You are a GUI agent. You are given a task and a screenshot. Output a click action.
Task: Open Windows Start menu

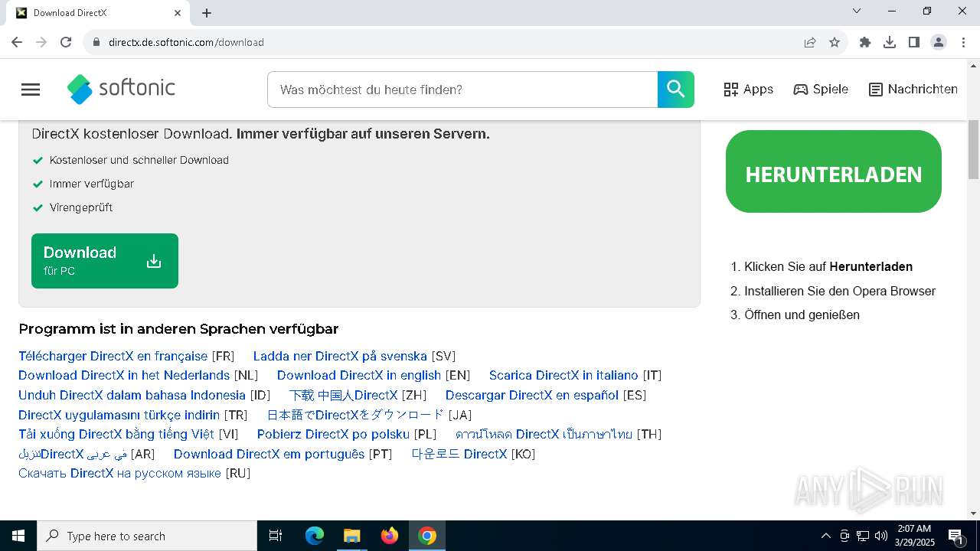click(18, 536)
